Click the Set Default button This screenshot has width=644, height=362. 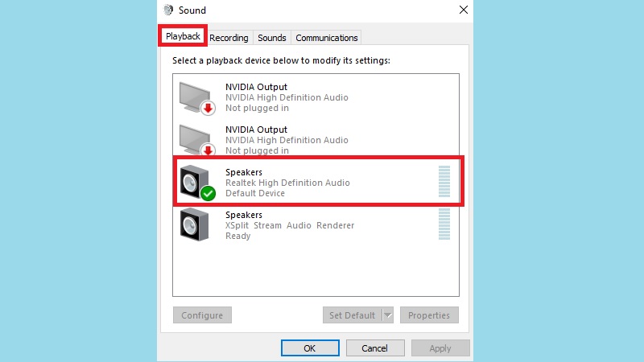click(353, 315)
